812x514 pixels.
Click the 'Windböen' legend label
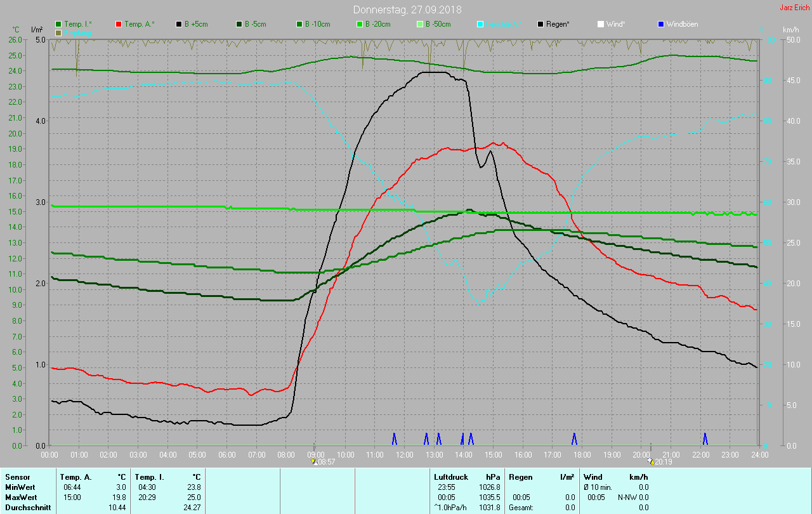(x=683, y=24)
